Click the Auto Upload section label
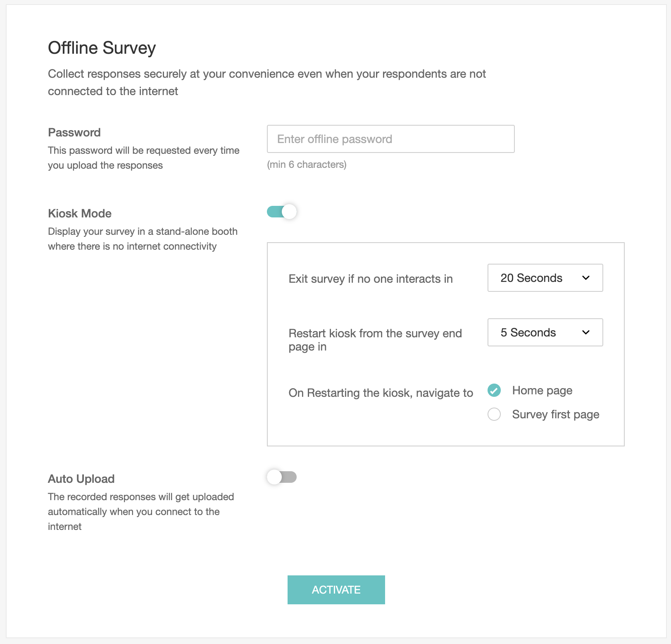671x644 pixels. [x=81, y=479]
